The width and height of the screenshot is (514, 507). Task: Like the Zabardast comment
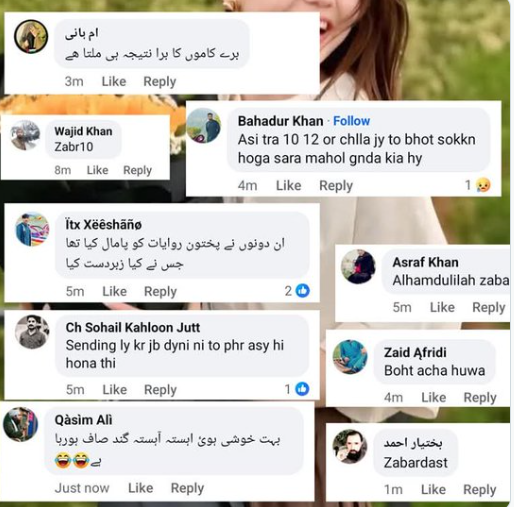(x=433, y=489)
